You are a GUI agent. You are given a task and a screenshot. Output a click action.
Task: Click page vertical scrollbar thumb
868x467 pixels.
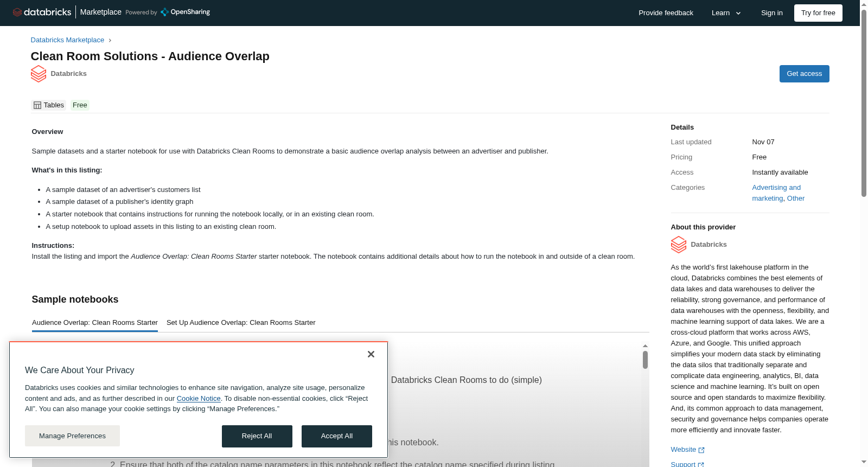864,103
